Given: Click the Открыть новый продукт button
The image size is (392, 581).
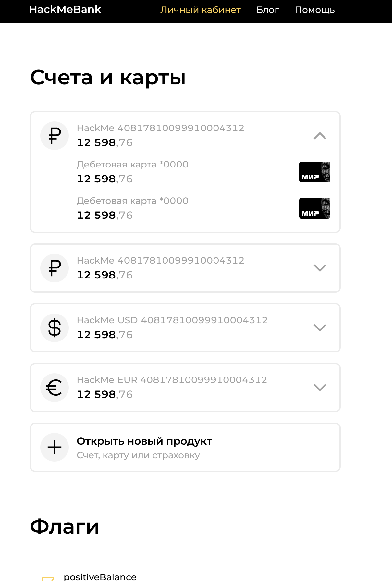Looking at the screenshot, I should click(x=144, y=441).
